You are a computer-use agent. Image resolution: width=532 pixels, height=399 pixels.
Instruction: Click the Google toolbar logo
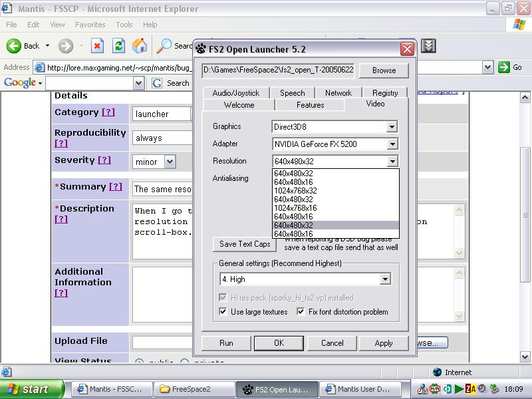pos(21,82)
